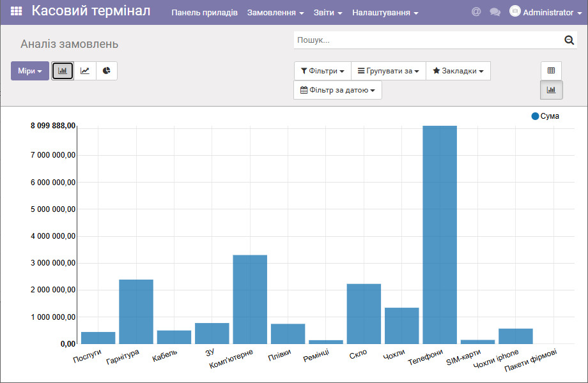The image size is (588, 383).
Task: Switch to pivot table view
Action: [551, 71]
